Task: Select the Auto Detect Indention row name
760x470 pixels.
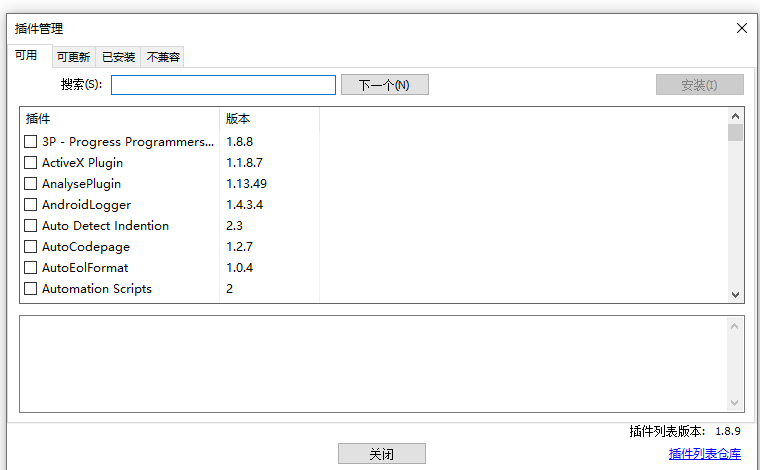Action: (105, 226)
